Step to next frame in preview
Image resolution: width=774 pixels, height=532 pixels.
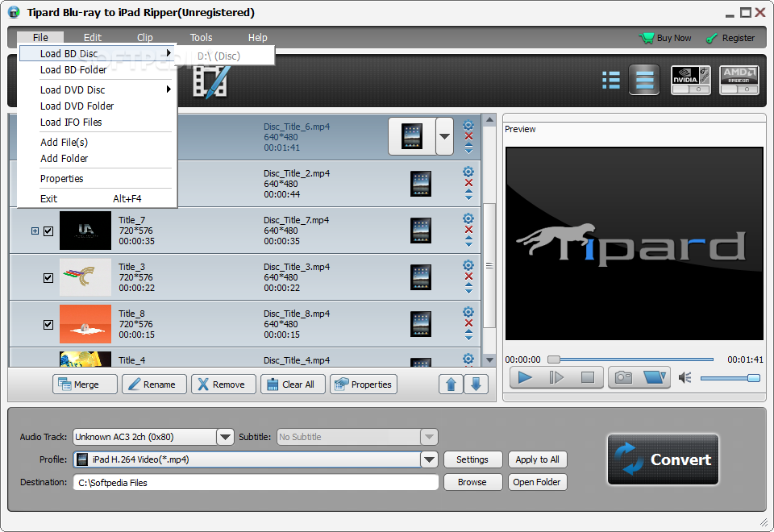coord(556,377)
